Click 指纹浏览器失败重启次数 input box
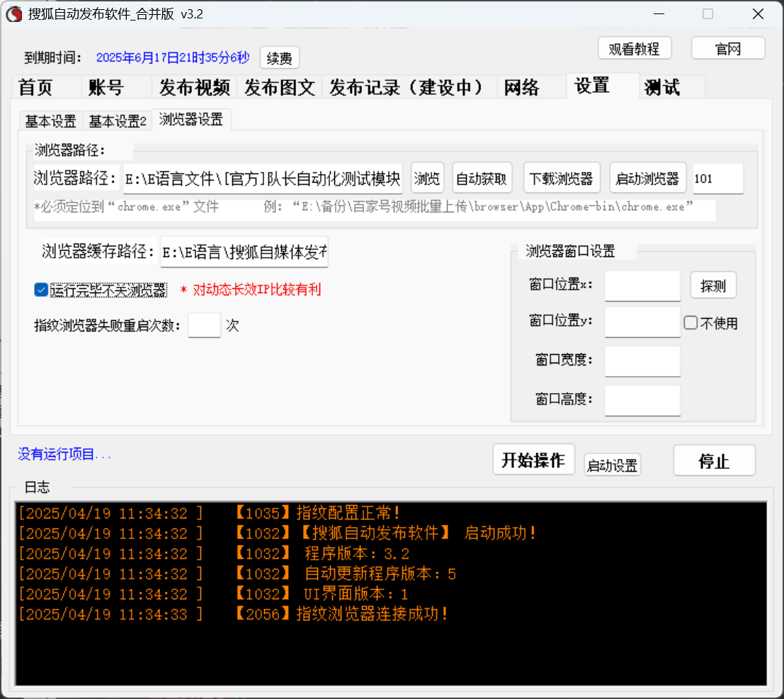Viewport: 784px width, 699px height. [x=204, y=326]
